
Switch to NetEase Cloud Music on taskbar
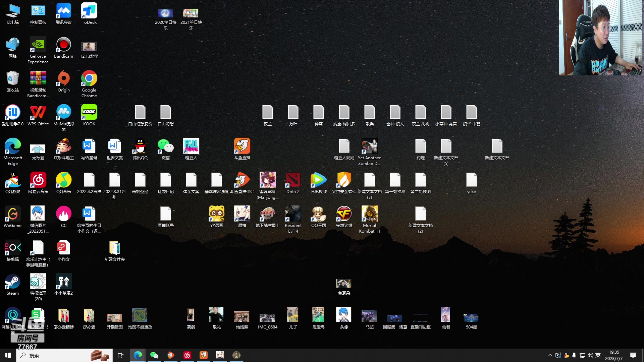click(187, 355)
